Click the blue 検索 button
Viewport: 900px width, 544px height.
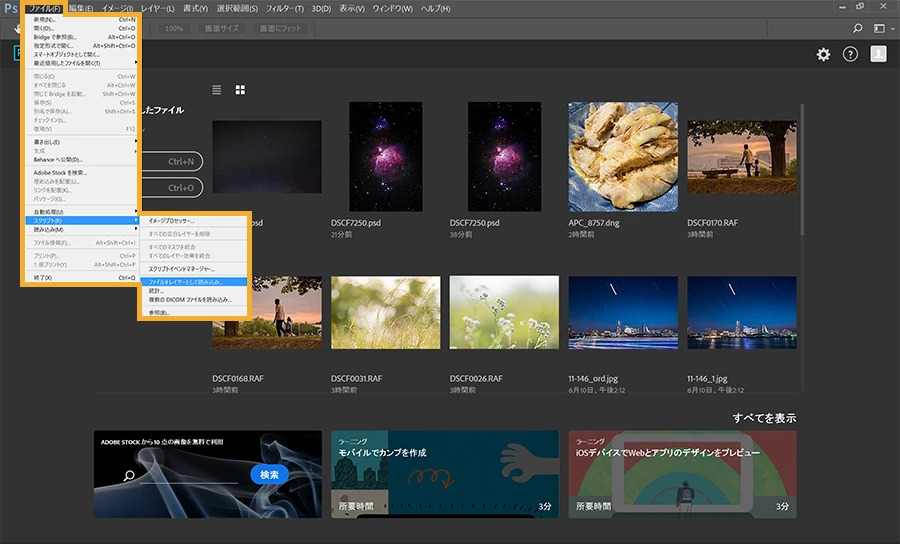tap(269, 475)
